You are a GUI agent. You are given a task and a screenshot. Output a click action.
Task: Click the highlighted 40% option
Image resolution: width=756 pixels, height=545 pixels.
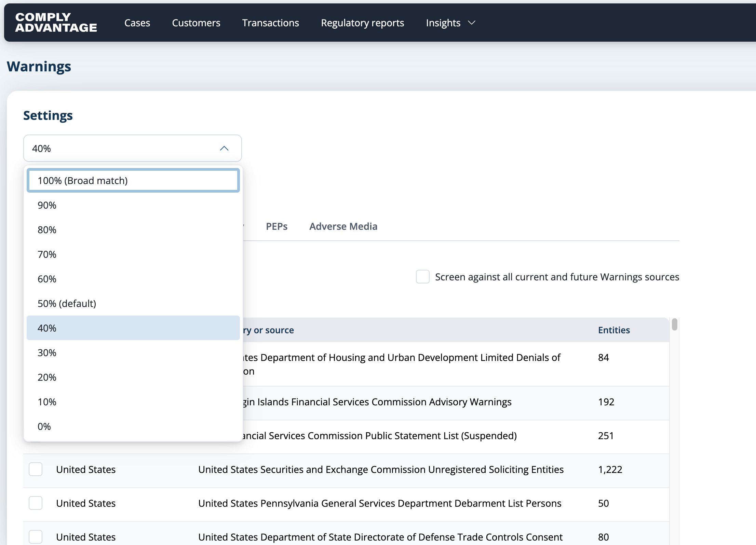(133, 328)
